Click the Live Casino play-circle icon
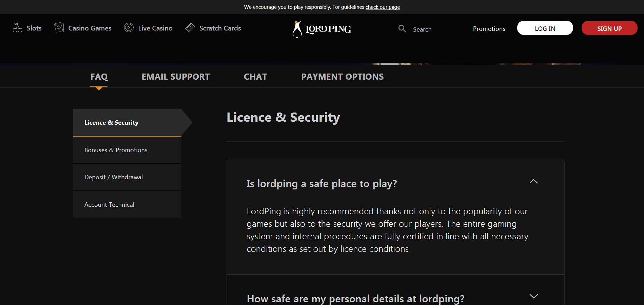644x305 pixels. [x=129, y=27]
